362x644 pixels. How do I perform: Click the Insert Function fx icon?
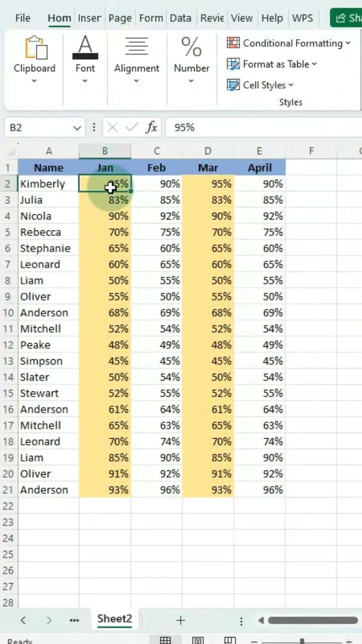pos(151,128)
